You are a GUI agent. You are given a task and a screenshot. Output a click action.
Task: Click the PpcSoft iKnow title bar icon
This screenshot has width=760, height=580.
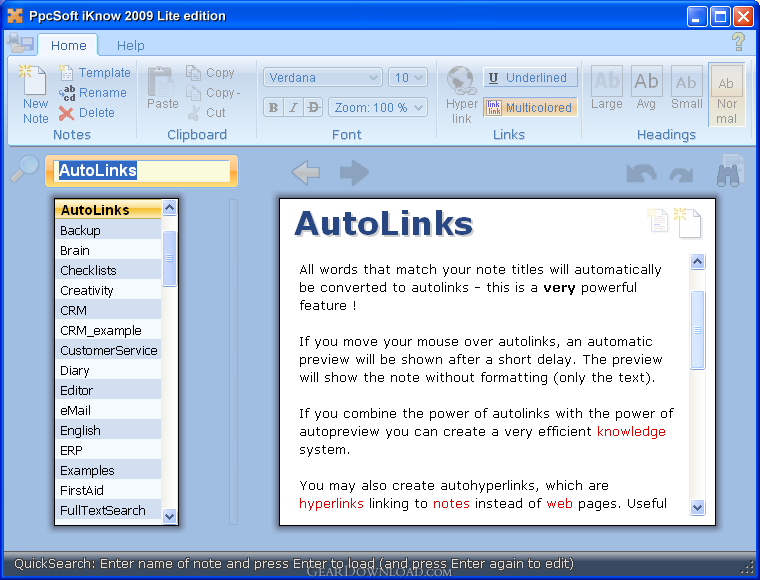click(x=15, y=16)
